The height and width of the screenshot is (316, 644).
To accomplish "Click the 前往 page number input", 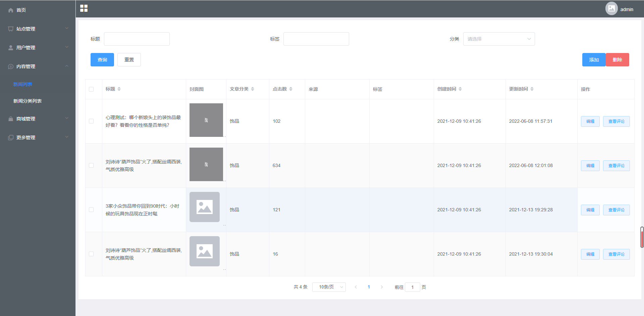I will pos(413,287).
